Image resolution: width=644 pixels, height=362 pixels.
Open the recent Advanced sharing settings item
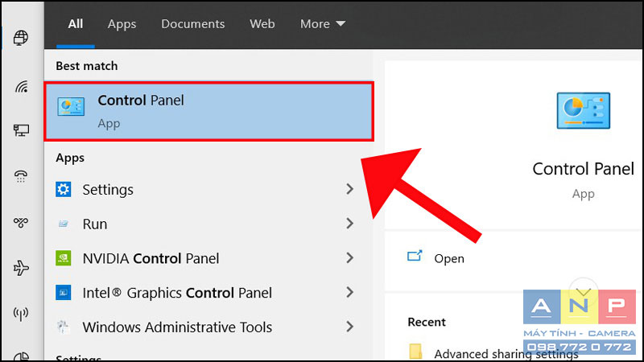[x=506, y=353]
